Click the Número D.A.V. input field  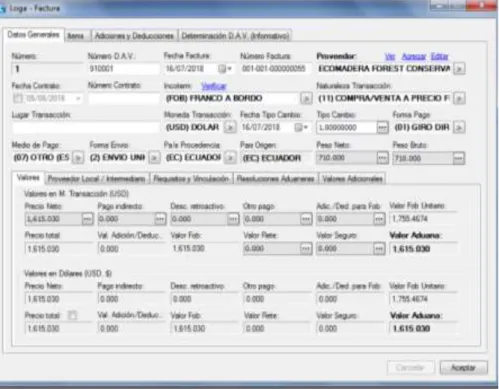pyautogui.click(x=123, y=69)
